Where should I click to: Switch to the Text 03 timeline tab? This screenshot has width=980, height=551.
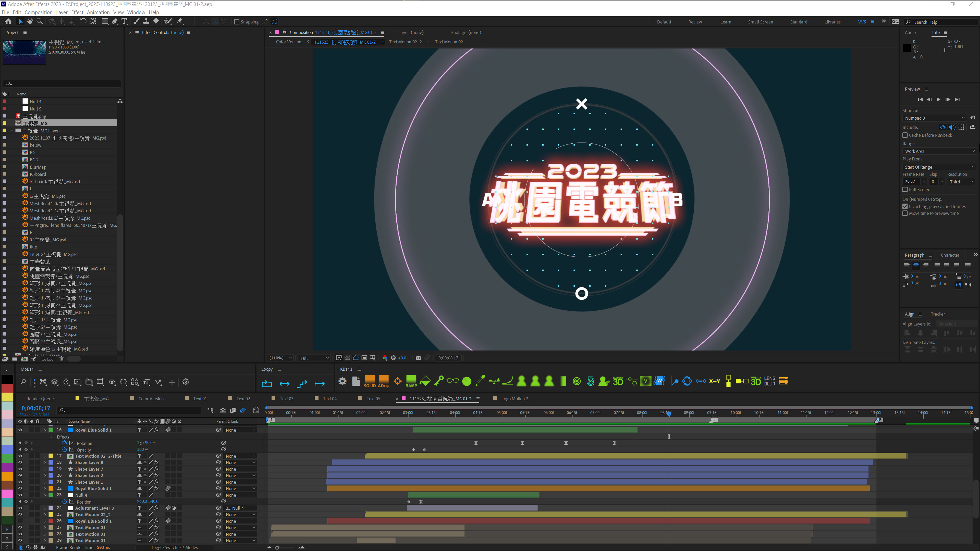286,398
